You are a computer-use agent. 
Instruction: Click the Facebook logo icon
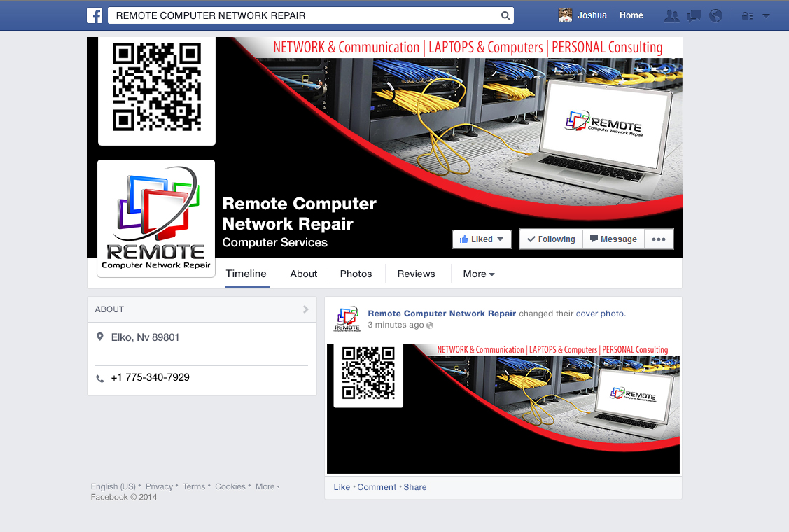(x=95, y=15)
